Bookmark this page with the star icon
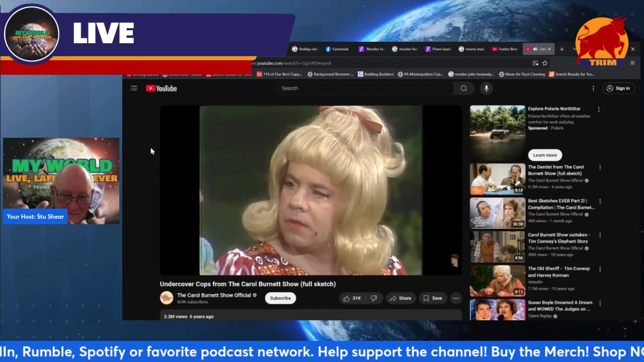 [x=545, y=63]
